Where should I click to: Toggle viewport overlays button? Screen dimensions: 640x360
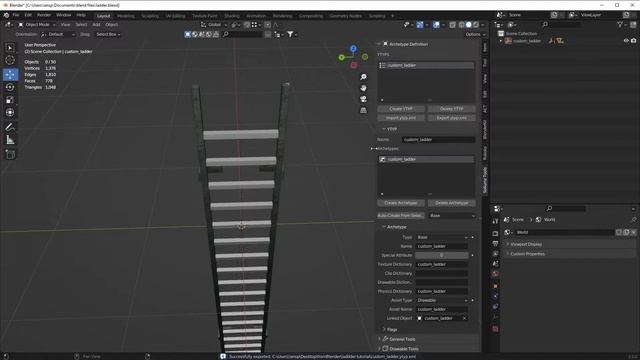(436, 25)
